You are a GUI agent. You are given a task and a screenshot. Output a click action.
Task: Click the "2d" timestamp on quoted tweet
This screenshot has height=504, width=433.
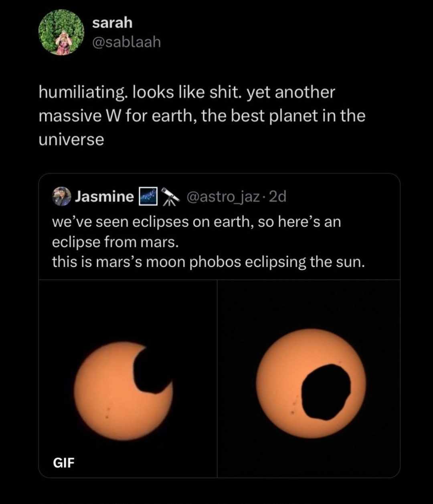coord(278,197)
